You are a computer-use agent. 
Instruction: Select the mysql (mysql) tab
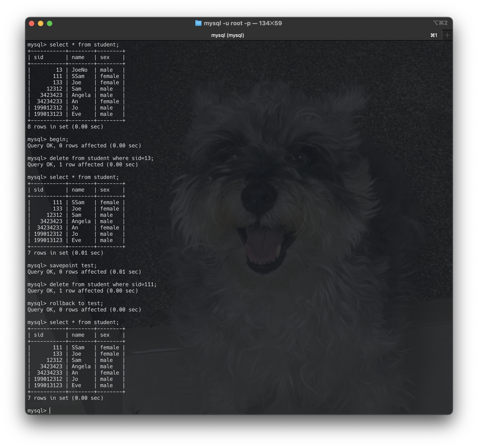228,35
